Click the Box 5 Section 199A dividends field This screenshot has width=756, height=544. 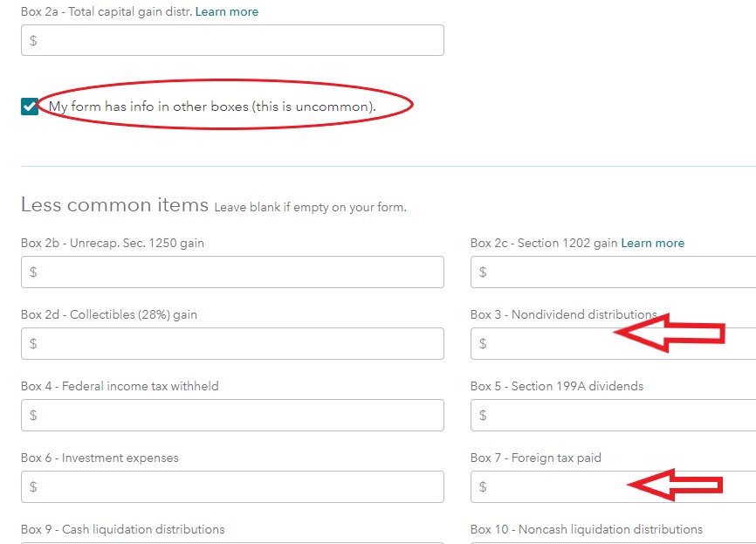click(613, 416)
